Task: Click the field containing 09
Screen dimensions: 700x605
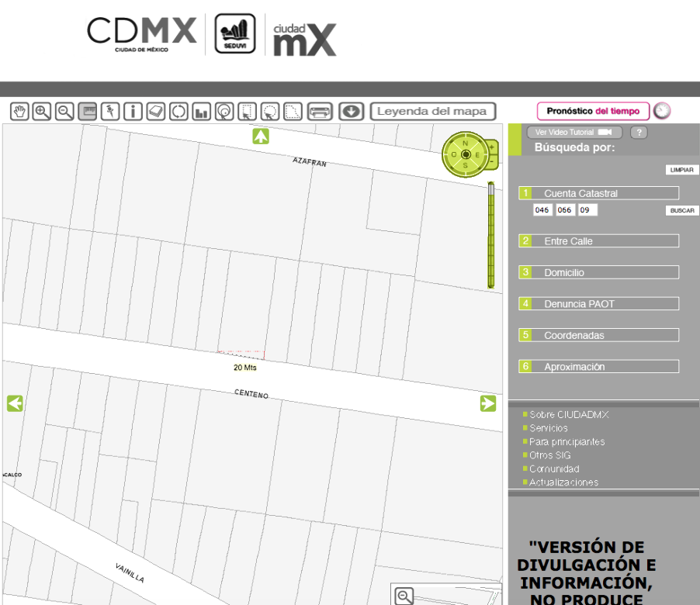Action: point(587,209)
